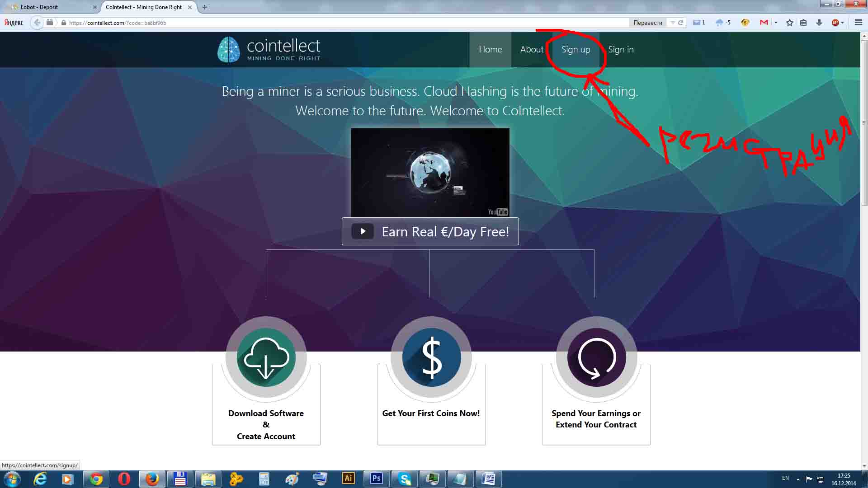Open Opera browser from the taskbar

coord(124,479)
